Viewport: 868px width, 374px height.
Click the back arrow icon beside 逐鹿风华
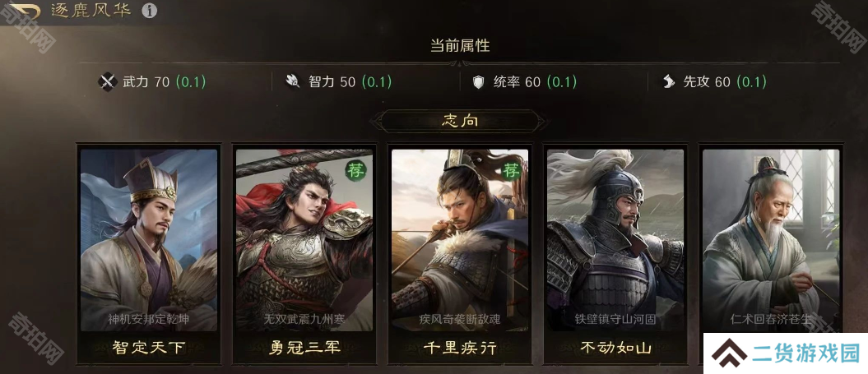23,11
